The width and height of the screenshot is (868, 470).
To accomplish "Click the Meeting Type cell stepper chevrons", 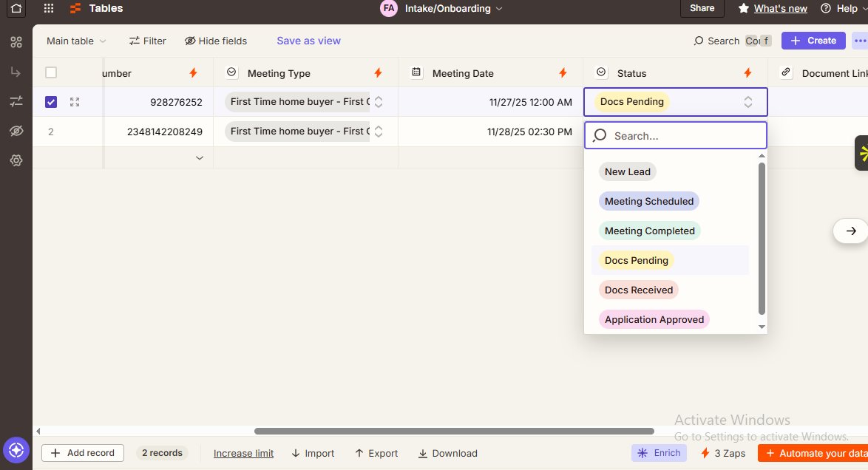I will click(379, 101).
